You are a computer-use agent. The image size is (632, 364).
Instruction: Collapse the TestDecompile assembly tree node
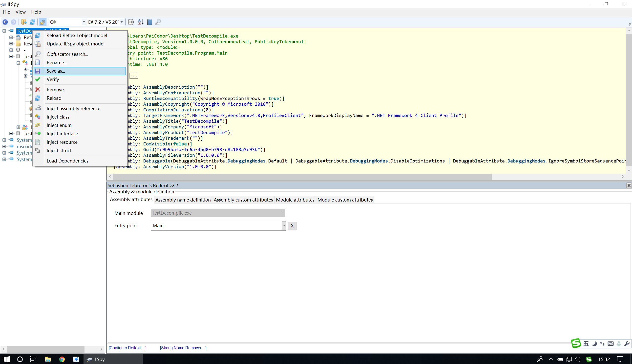pyautogui.click(x=4, y=31)
